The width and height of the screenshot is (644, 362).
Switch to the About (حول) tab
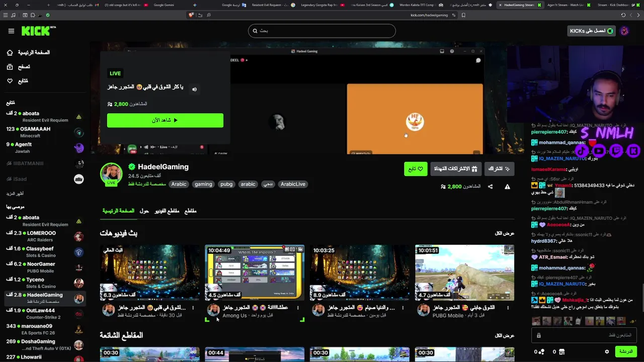(144, 211)
